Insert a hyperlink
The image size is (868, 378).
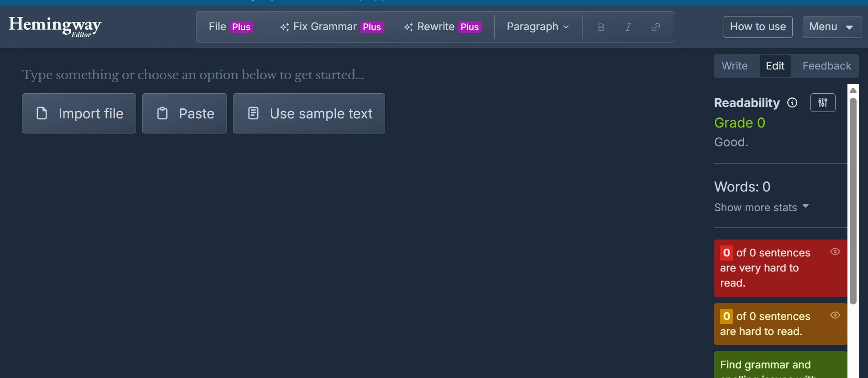656,27
